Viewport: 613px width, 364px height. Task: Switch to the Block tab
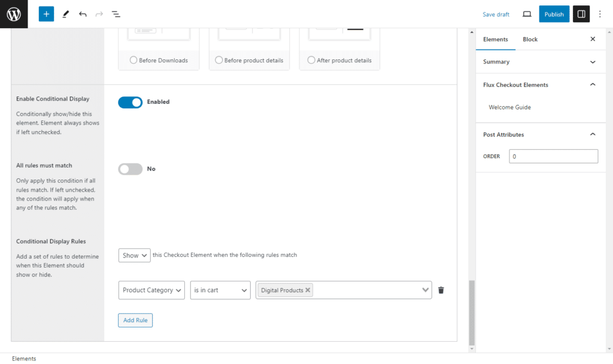point(530,40)
